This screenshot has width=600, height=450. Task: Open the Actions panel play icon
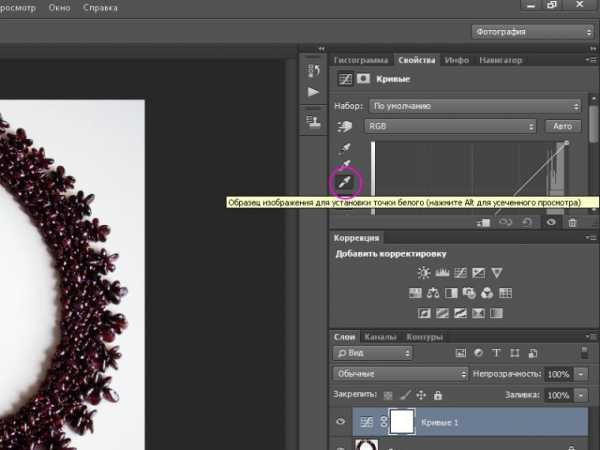pos(313,92)
